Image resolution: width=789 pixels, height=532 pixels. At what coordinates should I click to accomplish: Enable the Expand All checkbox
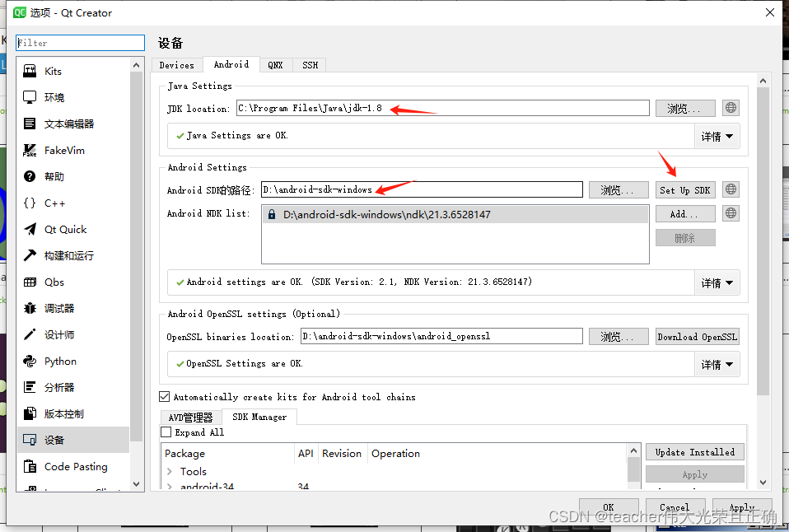pos(166,432)
